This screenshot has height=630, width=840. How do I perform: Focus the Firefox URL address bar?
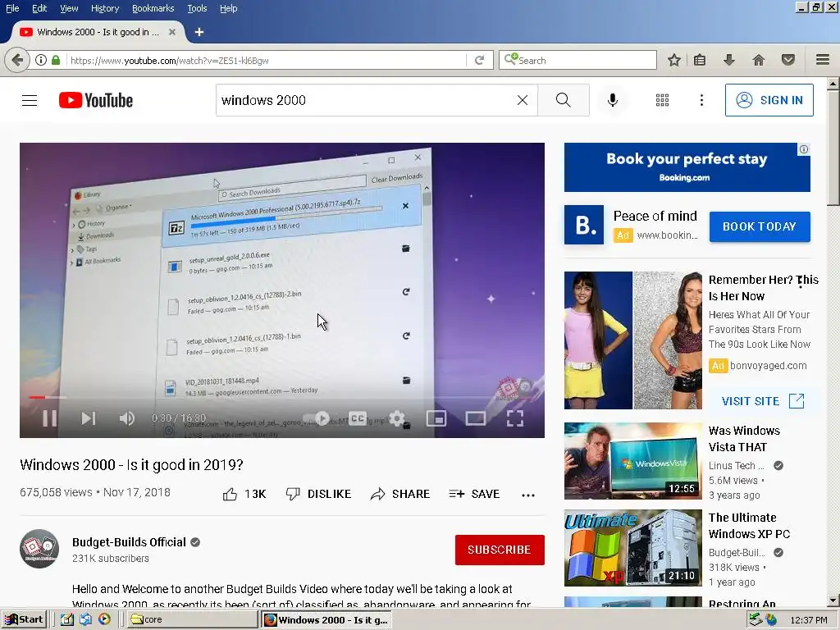tap(267, 61)
